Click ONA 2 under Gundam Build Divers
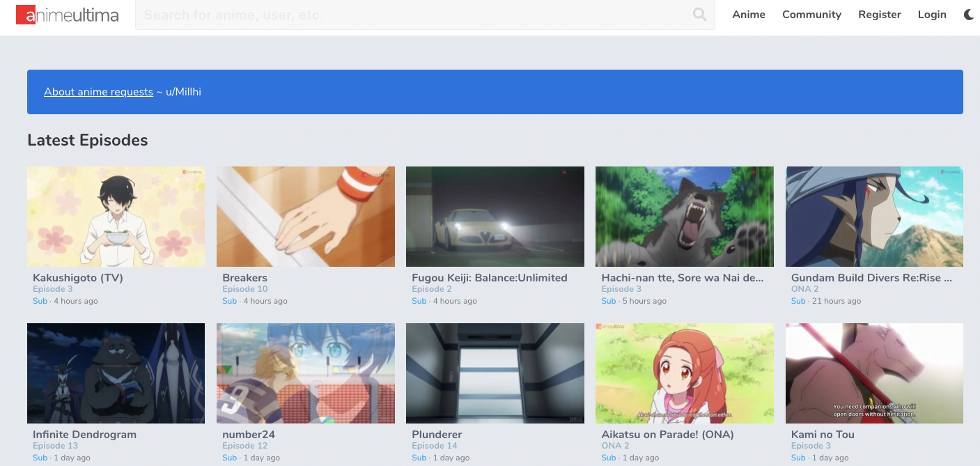This screenshot has height=466, width=980. point(804,289)
